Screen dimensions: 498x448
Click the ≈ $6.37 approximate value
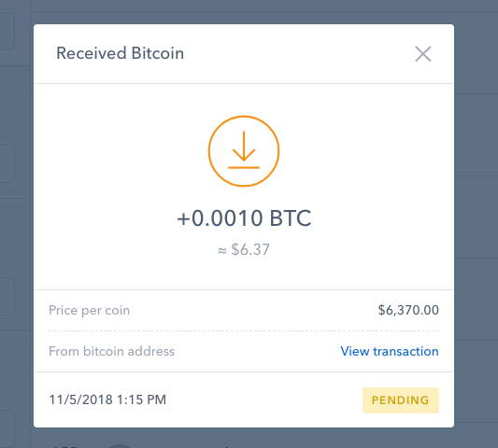(x=244, y=249)
